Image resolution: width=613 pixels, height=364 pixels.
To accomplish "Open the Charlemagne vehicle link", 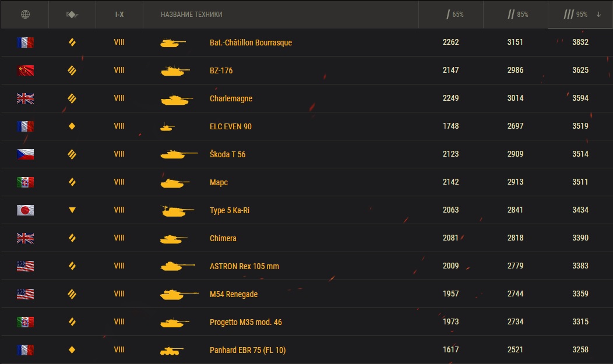I will 231,98.
